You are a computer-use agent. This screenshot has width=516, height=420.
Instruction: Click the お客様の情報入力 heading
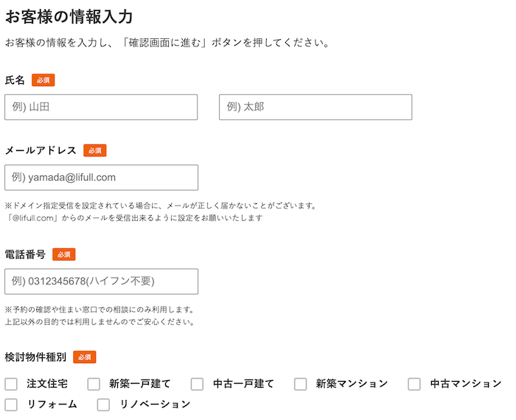coord(69,16)
